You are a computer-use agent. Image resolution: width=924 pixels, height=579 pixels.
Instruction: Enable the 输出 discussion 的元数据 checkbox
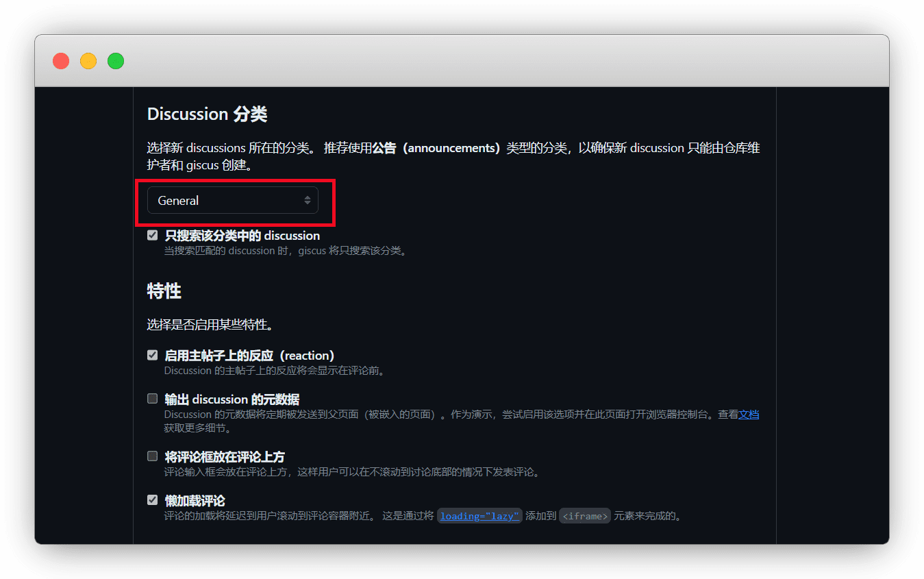click(153, 399)
